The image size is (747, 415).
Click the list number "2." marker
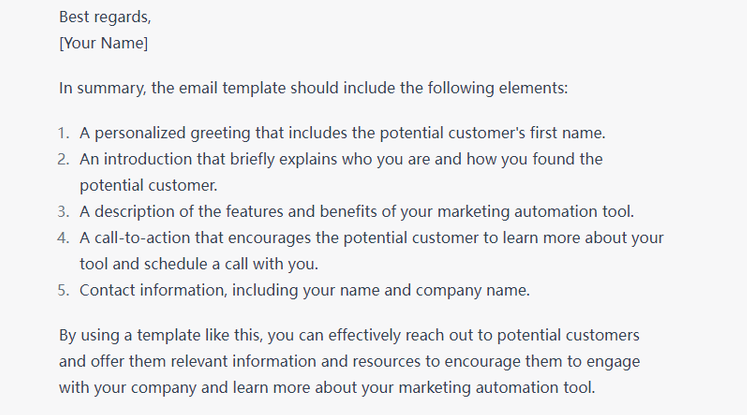coord(64,159)
